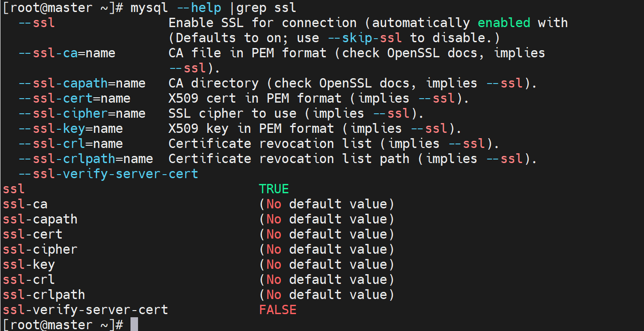
Task: Click the '--ssl-capath=name' option
Action: (x=82, y=84)
